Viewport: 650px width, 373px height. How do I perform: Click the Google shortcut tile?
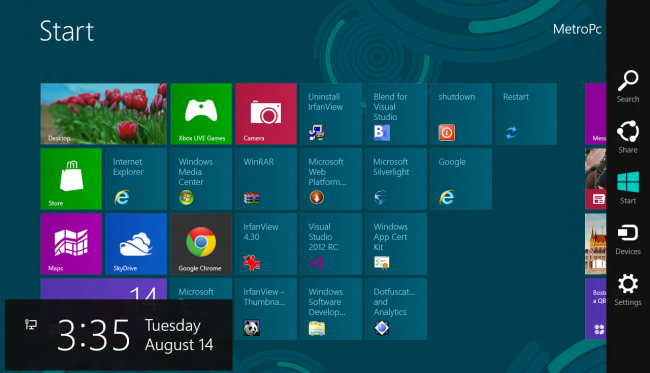(x=461, y=179)
